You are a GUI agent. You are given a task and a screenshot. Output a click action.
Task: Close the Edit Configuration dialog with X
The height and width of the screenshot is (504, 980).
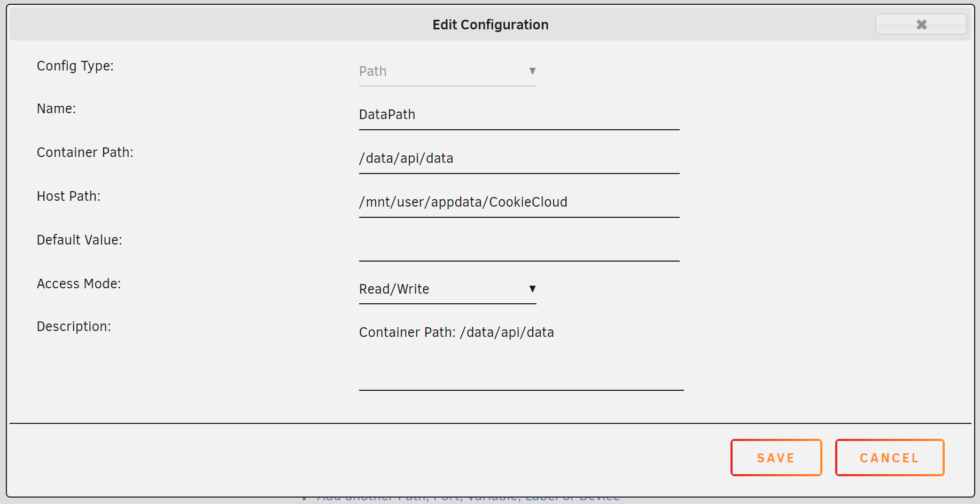tap(921, 25)
